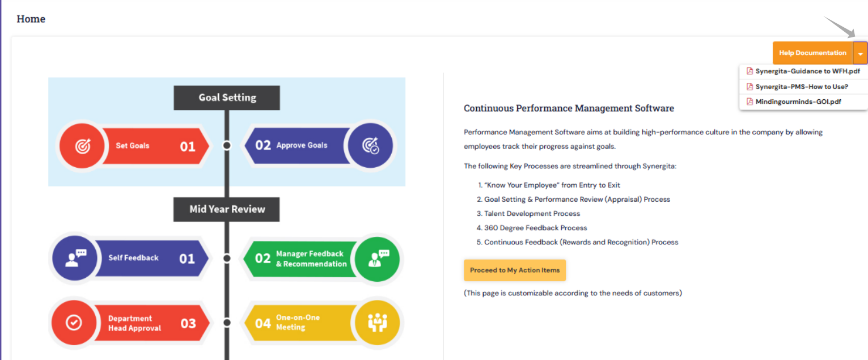This screenshot has width=868, height=360.
Task: Click the Approve Goals target-check icon
Action: click(371, 146)
